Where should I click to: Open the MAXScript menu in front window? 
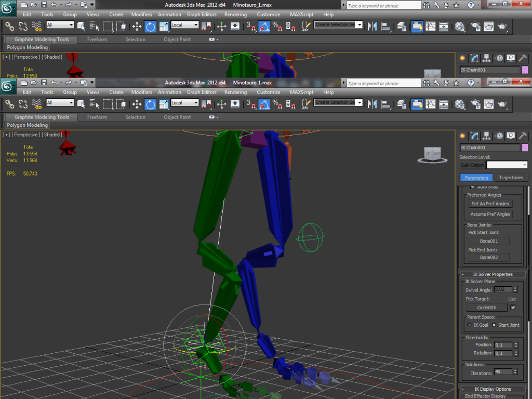[x=302, y=92]
